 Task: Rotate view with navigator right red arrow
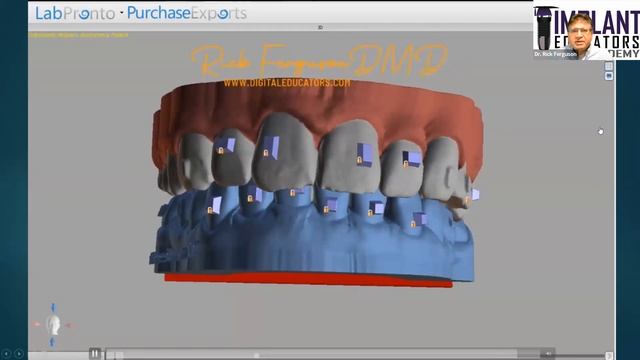(69, 325)
